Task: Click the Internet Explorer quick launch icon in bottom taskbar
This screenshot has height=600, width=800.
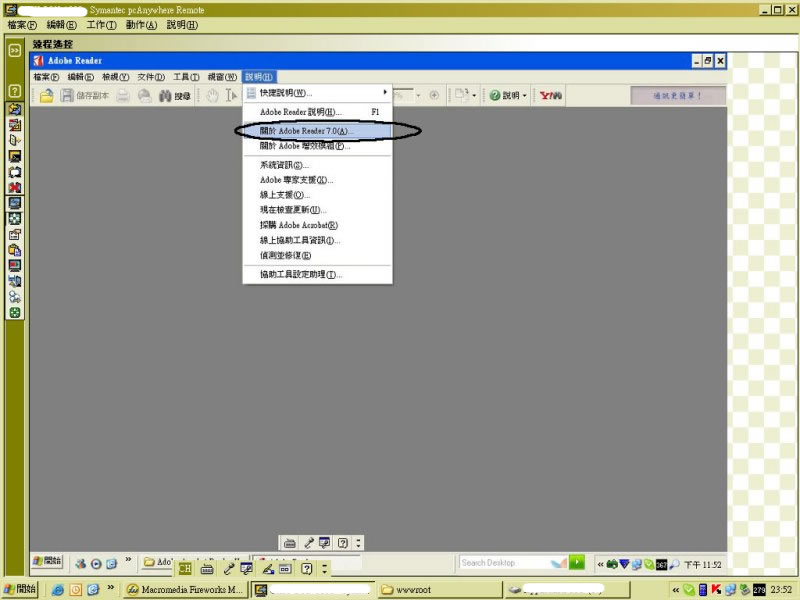Action: (x=58, y=590)
